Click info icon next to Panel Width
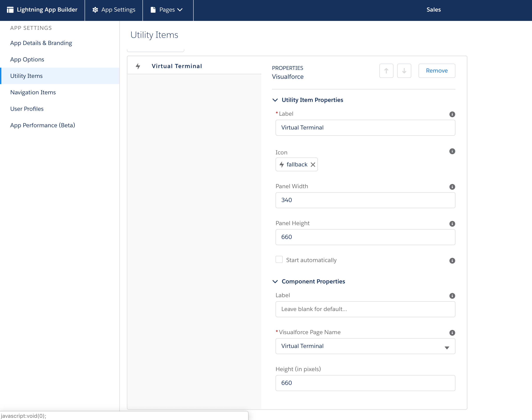This screenshot has height=420, width=532. click(x=452, y=187)
